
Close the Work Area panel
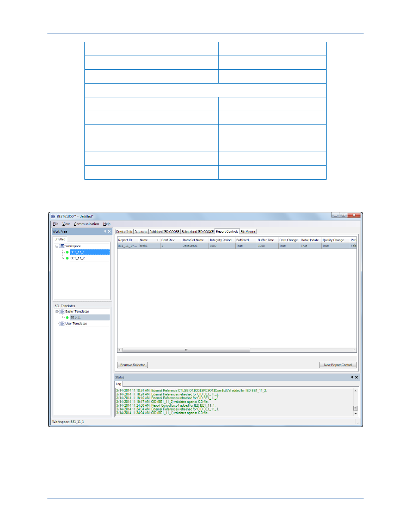pyautogui.click(x=109, y=231)
